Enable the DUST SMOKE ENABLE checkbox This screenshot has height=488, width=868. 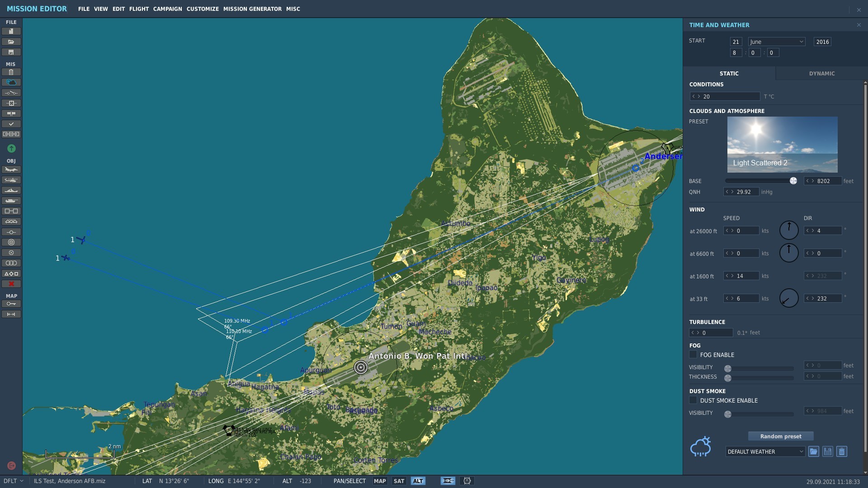(693, 400)
